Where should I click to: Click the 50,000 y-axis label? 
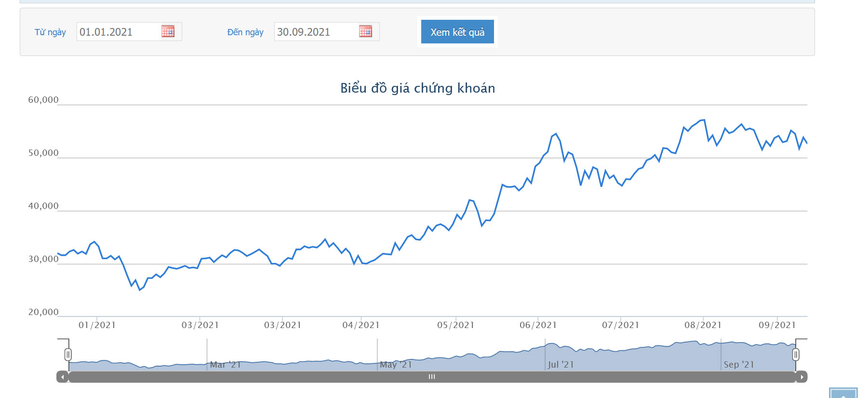click(x=43, y=153)
